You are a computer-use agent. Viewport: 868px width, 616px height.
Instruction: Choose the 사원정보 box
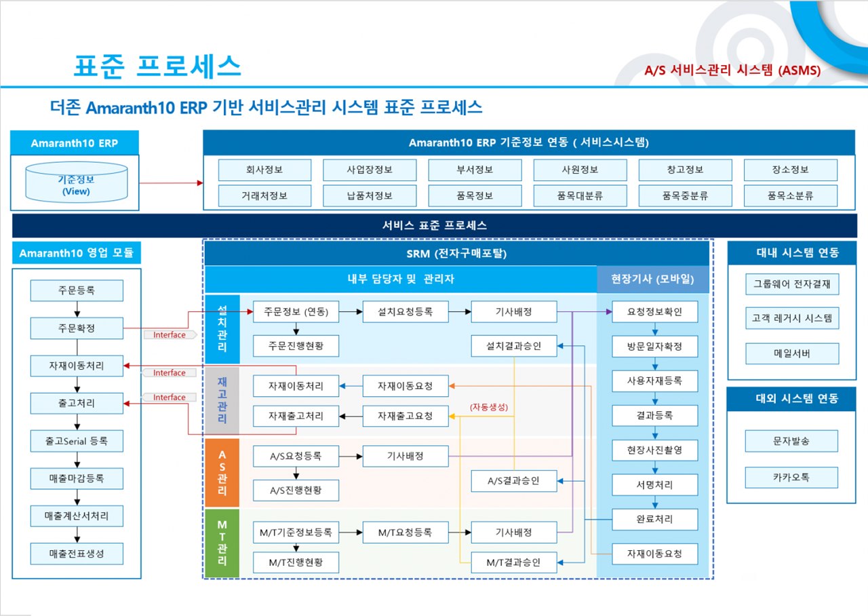(580, 170)
